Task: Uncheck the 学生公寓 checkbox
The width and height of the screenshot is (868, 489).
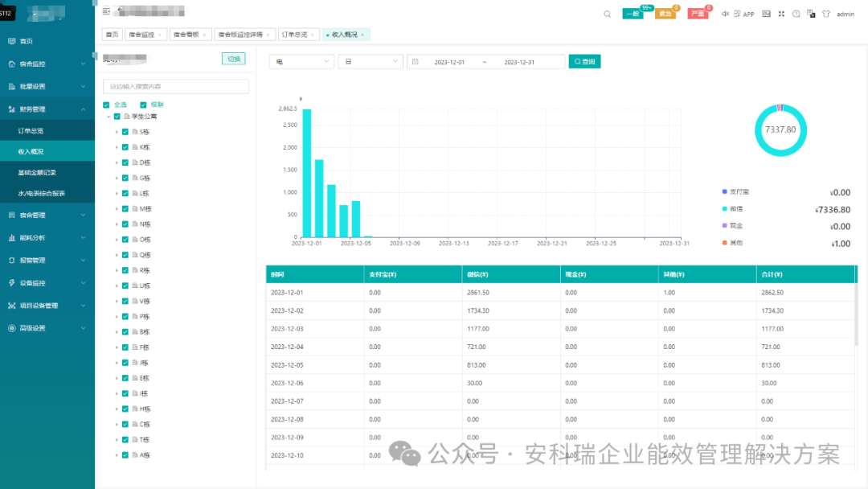Action: [117, 117]
